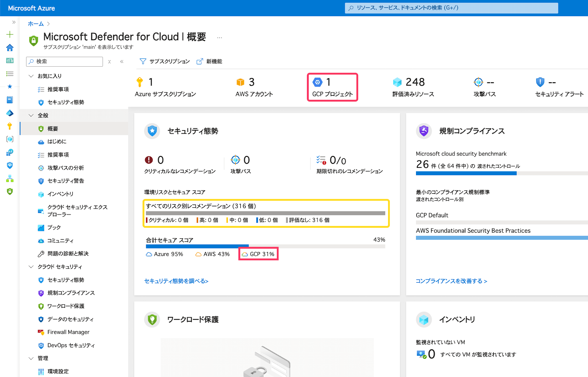Viewport: 588px width, 377px height.
Task: Click the AWS アカウント cube tile
Action: pyautogui.click(x=254, y=87)
